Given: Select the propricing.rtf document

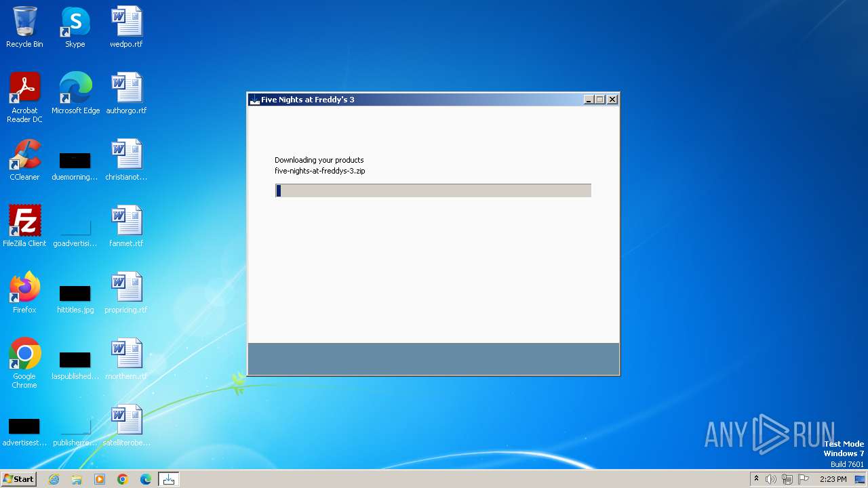Looking at the screenshot, I should click(x=126, y=293).
